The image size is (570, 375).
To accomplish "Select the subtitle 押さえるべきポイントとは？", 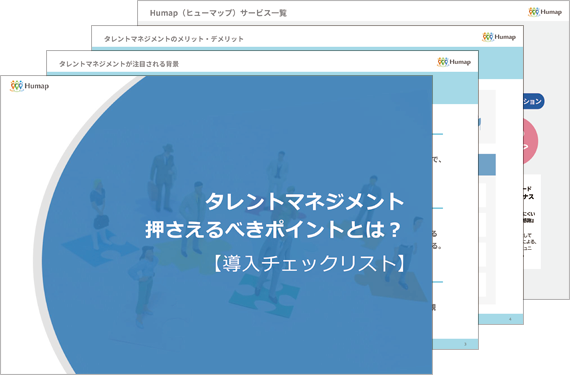I will (x=273, y=230).
